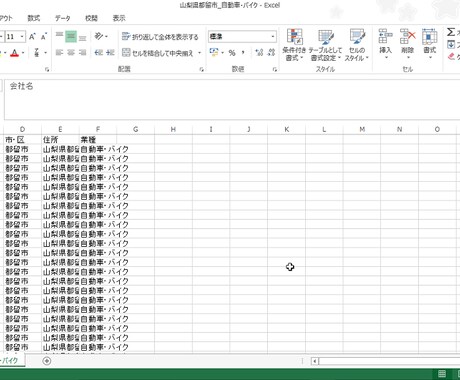Viewport: 460px width, 380px height.
Task: Open テーブルとして書式設定 menu
Action: coord(325,46)
